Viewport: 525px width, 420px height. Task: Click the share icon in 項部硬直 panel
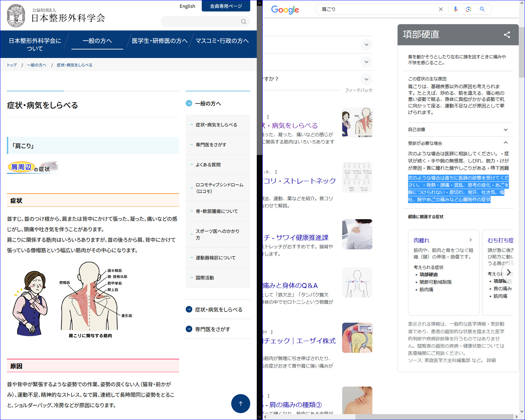[507, 35]
